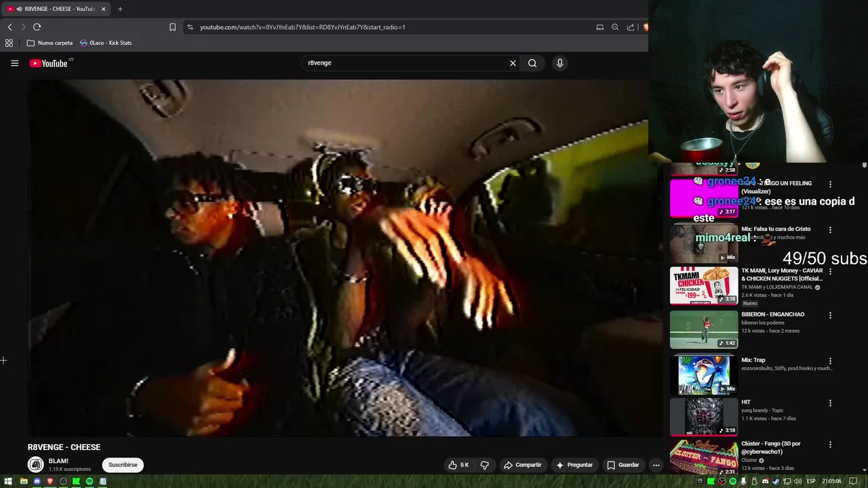The width and height of the screenshot is (868, 488).
Task: Clear the r8venge search text
Action: pos(513,63)
